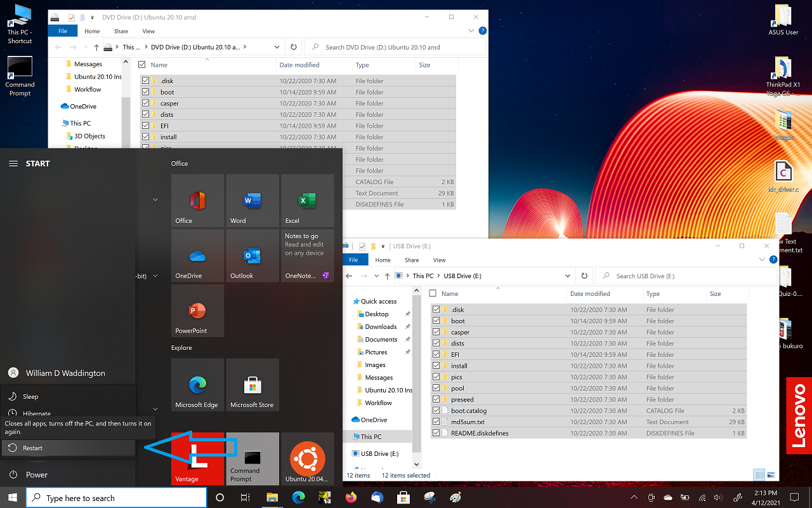Image resolution: width=812 pixels, height=508 pixels.
Task: Expand address history dropdown in USB Drive window
Action: point(568,276)
